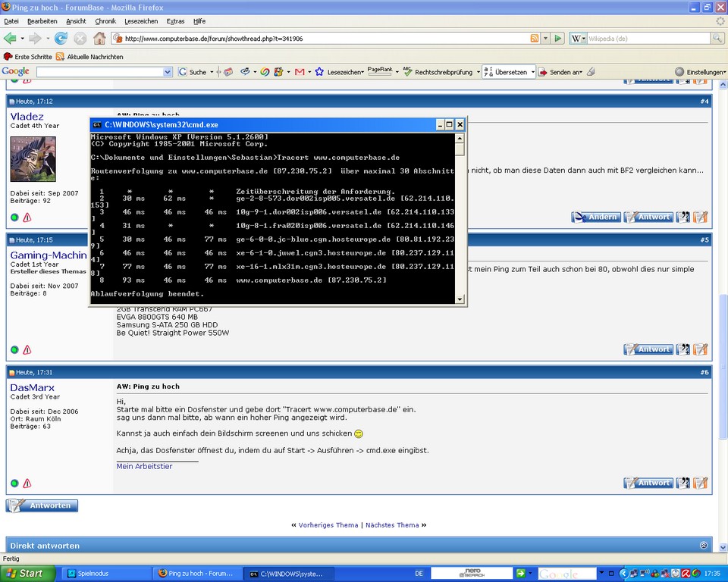Open DasMarx user profile link

click(33, 387)
